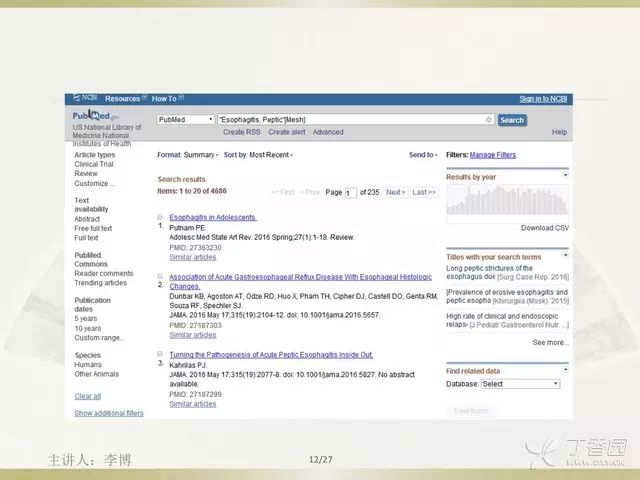Image resolution: width=640 pixels, height=480 pixels.
Task: Open Sort by Most Recent dropdown
Action: pos(258,155)
